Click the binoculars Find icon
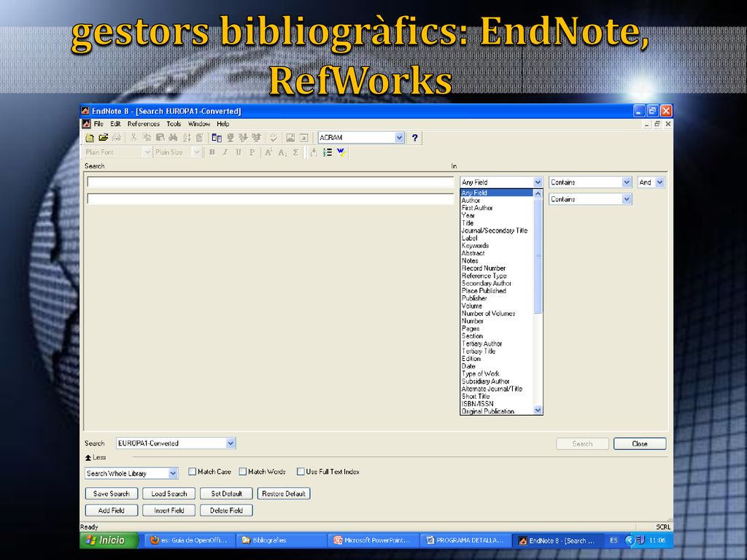The image size is (747, 560). pos(173,138)
